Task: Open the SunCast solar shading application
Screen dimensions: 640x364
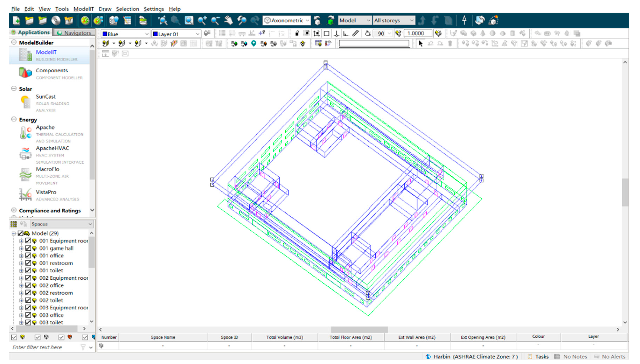Action: [x=46, y=97]
